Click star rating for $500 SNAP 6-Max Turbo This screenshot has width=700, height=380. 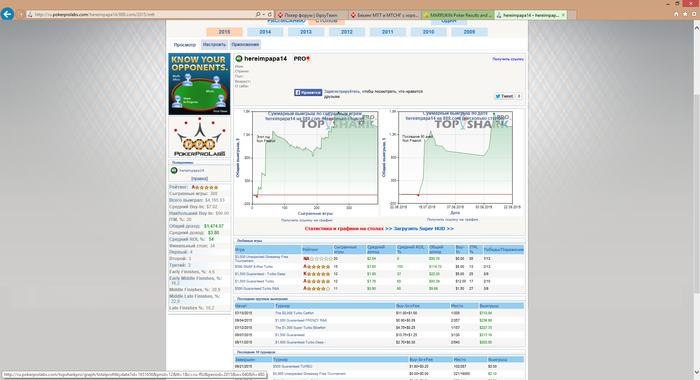coord(317,267)
